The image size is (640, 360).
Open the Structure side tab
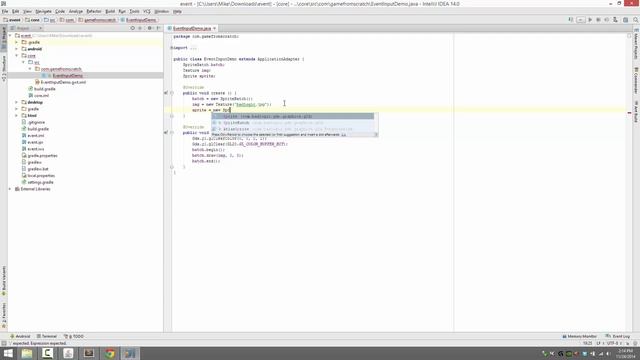pyautogui.click(x=4, y=68)
